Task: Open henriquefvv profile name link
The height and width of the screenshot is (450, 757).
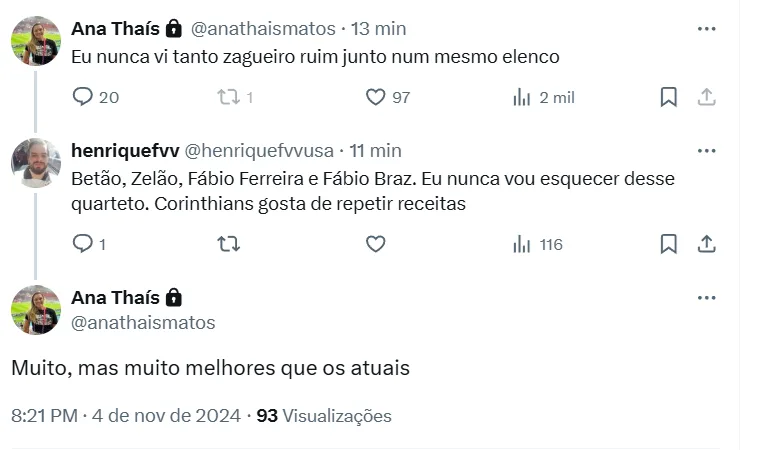Action: point(125,151)
